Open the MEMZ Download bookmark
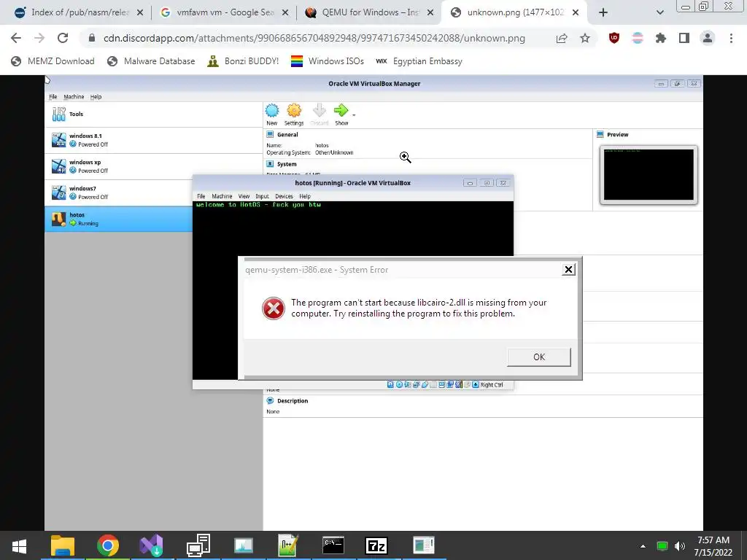This screenshot has height=560, width=747. 53,61
